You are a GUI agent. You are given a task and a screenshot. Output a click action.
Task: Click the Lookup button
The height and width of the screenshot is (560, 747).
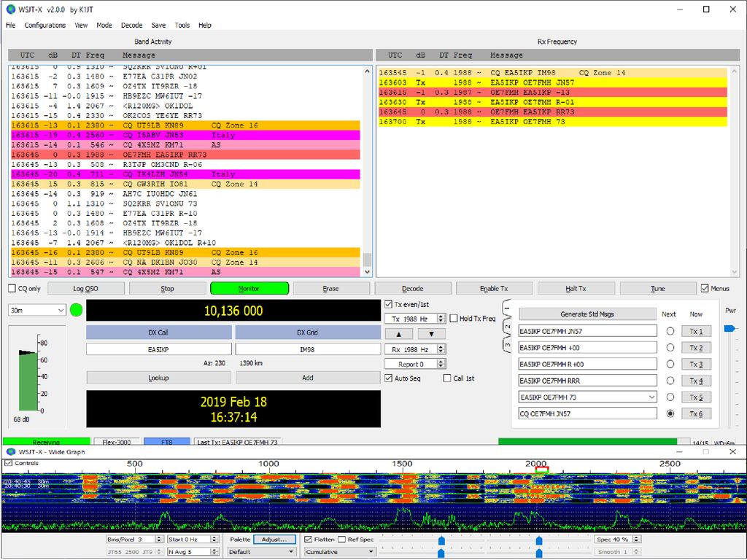[158, 378]
